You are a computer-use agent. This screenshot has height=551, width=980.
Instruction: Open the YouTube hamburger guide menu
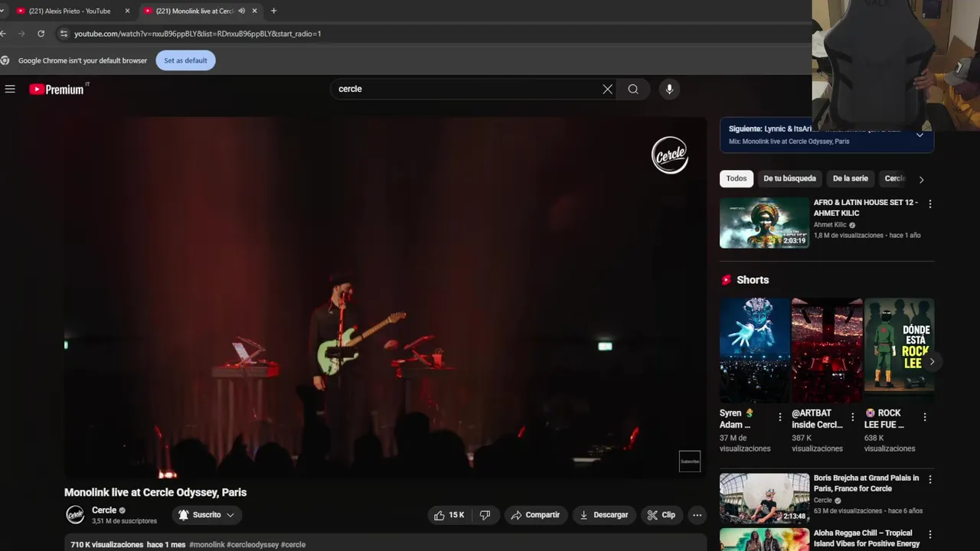[10, 90]
